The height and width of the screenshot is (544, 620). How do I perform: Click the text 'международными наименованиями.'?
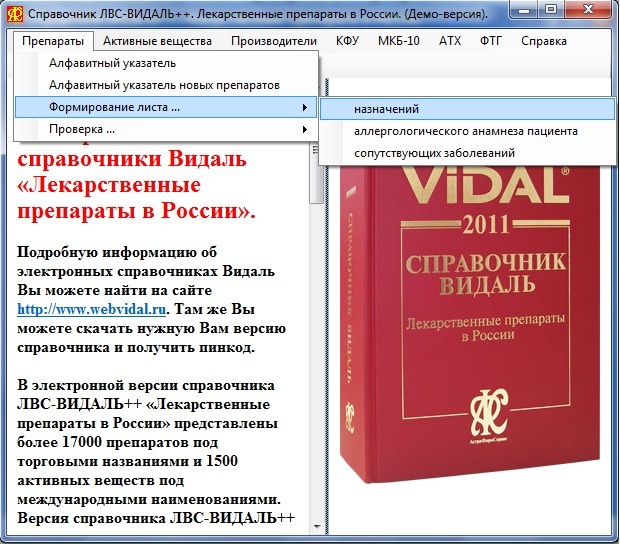pyautogui.click(x=149, y=499)
